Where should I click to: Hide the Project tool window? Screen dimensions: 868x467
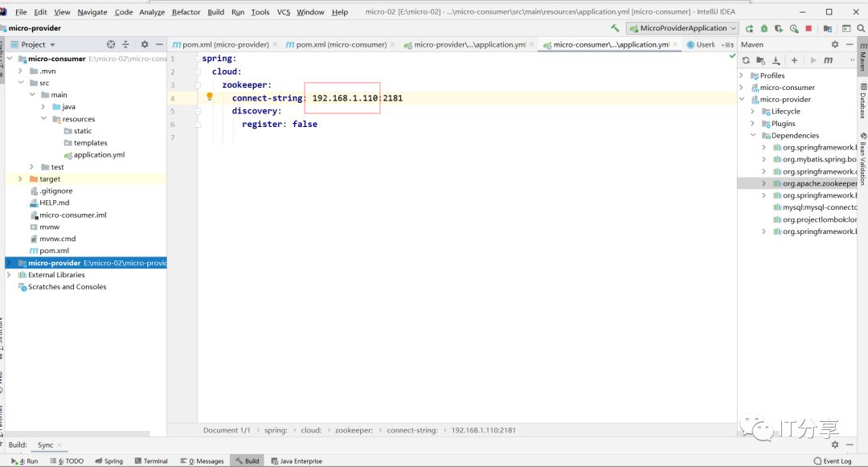click(159, 44)
